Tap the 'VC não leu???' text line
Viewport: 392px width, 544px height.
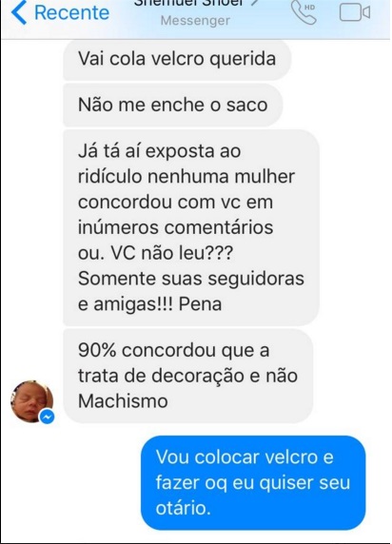[172, 253]
